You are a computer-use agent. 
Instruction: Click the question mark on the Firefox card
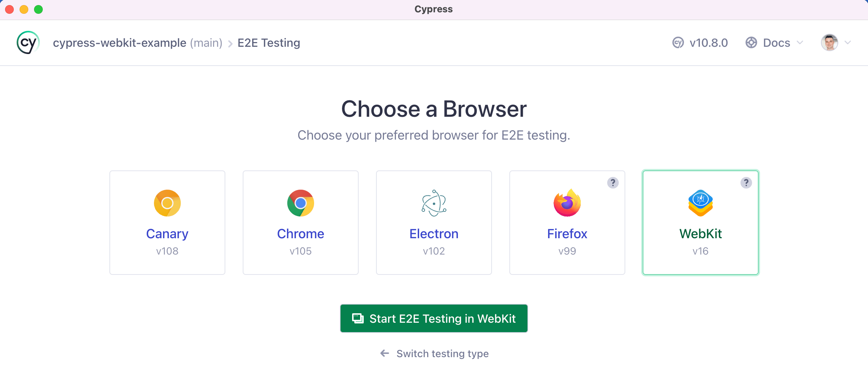pos(613,183)
